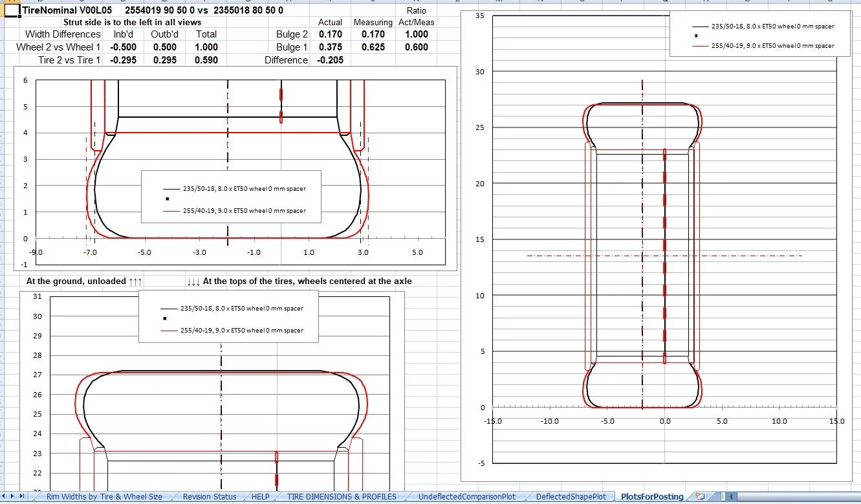Click the Act/Meas header cell
This screenshot has width=861, height=504.
click(x=417, y=22)
